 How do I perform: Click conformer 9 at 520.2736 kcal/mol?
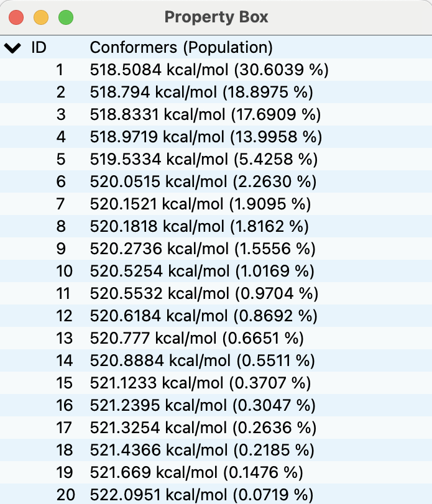tap(203, 249)
